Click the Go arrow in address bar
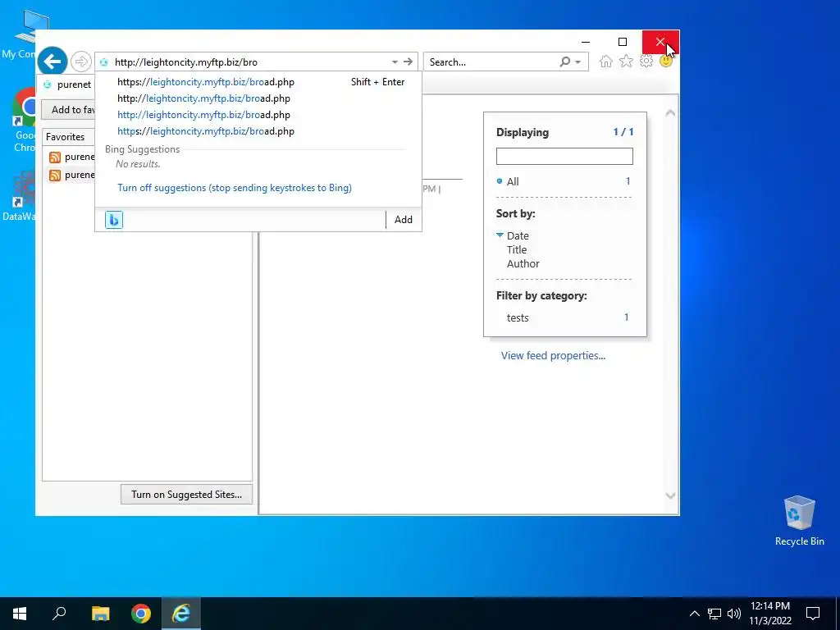The width and height of the screenshot is (840, 630). [409, 62]
